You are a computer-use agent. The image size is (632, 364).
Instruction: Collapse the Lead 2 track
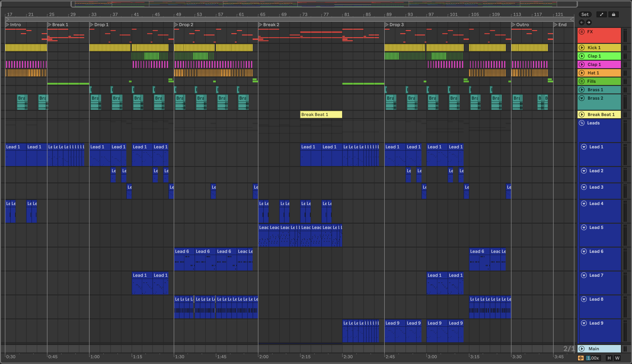pos(584,171)
